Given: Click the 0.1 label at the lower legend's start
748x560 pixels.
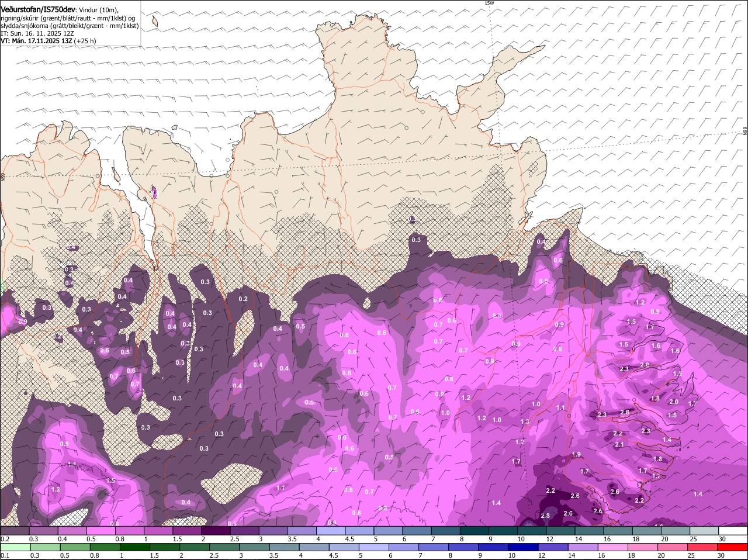Looking at the screenshot, I should (5, 555).
